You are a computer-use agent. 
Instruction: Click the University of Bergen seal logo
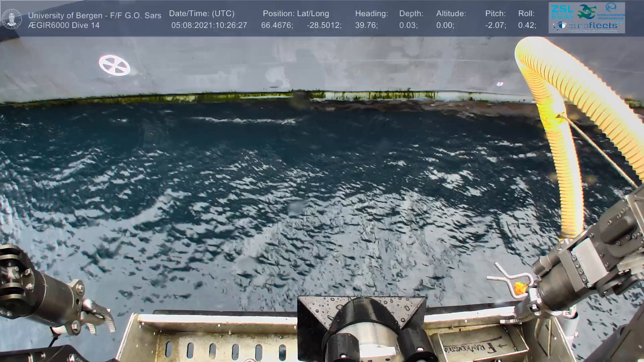(x=12, y=19)
